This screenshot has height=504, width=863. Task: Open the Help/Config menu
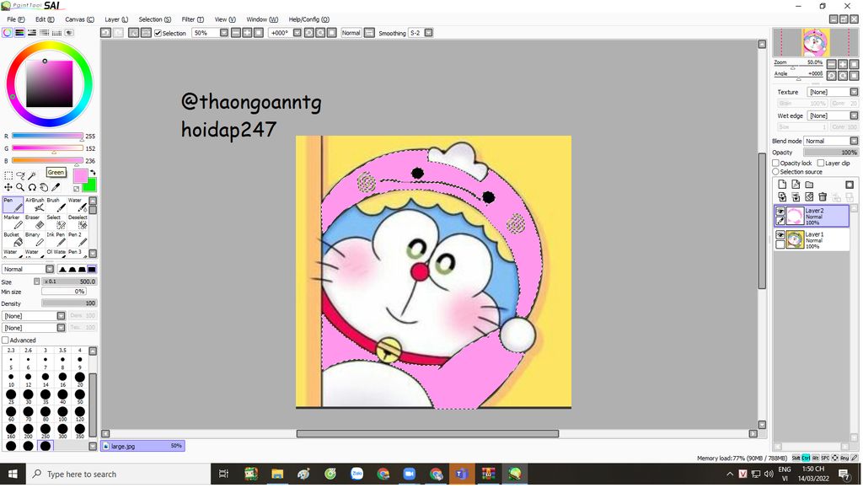[x=308, y=19]
